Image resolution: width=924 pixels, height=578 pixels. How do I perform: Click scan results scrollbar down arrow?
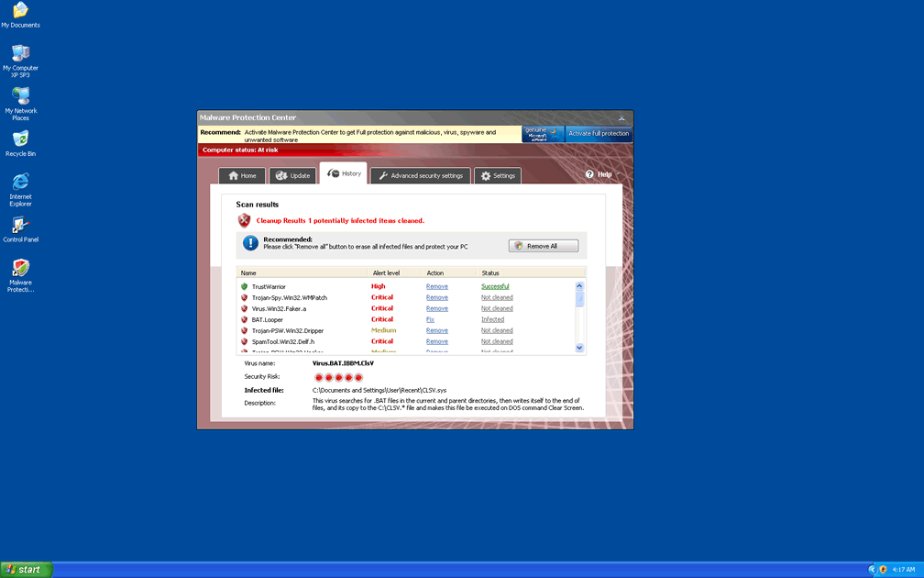tap(579, 348)
